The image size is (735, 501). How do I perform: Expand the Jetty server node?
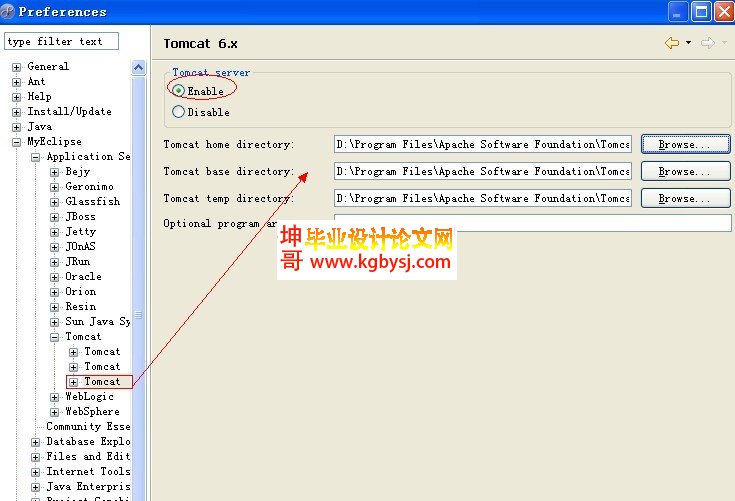54,232
